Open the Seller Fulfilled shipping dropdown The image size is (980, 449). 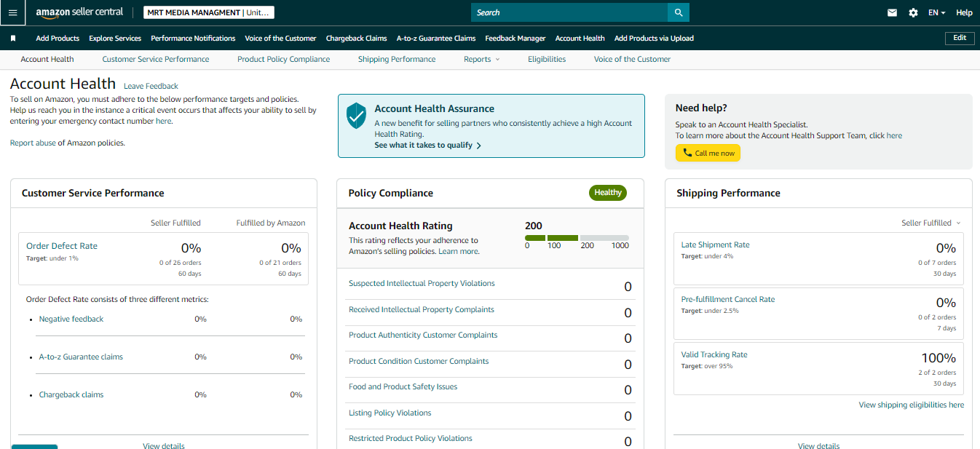(931, 223)
